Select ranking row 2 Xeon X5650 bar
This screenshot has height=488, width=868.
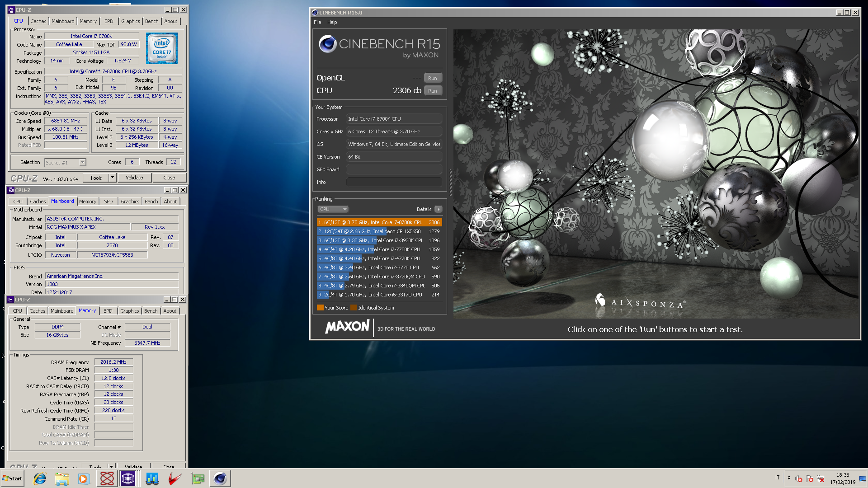pyautogui.click(x=379, y=231)
